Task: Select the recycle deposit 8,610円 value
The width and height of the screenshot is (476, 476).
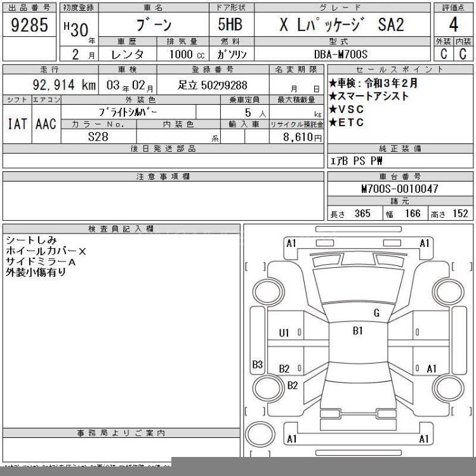Action: pos(297,136)
